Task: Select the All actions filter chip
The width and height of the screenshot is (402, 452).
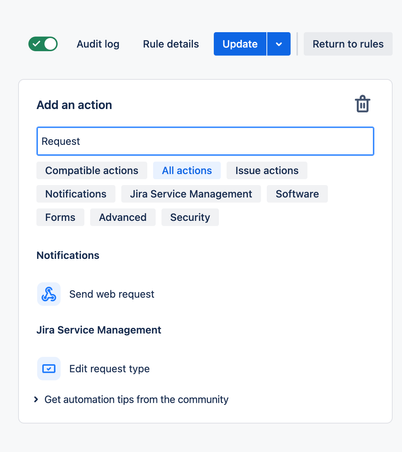Action: [187, 171]
